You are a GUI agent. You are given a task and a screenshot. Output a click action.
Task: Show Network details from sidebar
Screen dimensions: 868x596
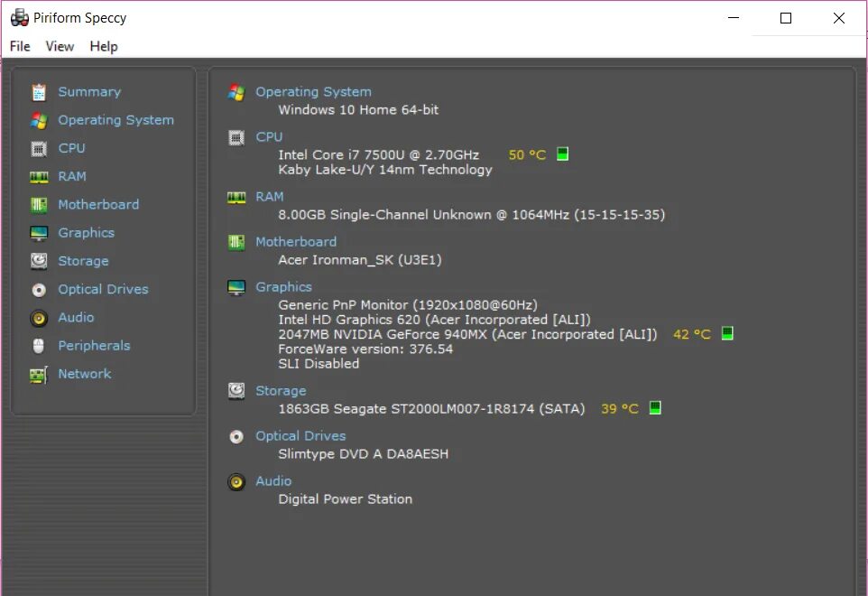85,375
